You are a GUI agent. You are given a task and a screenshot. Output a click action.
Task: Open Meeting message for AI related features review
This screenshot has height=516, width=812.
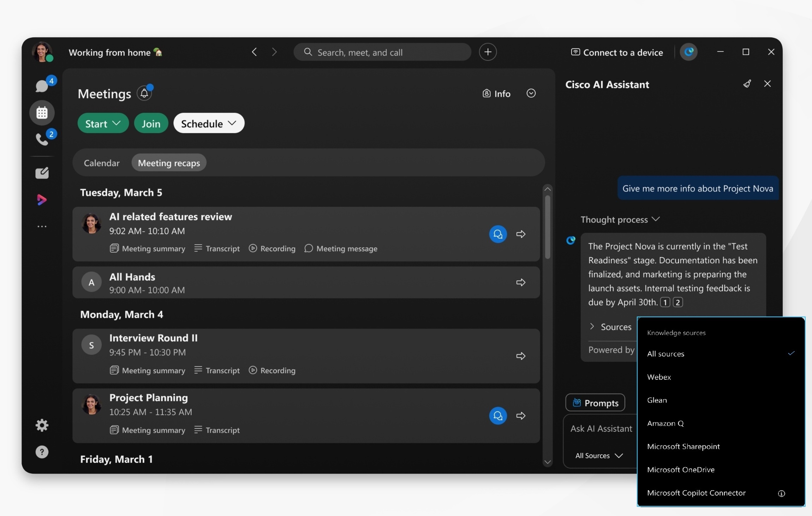[341, 248]
